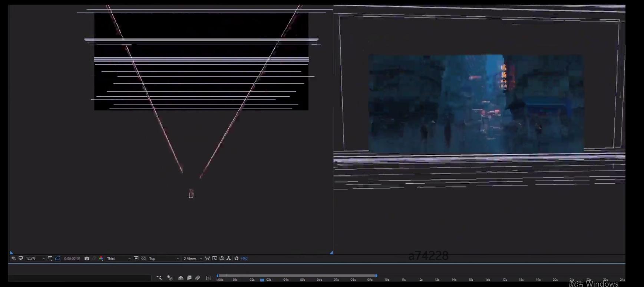Open the reset exposure icon

tap(236, 258)
